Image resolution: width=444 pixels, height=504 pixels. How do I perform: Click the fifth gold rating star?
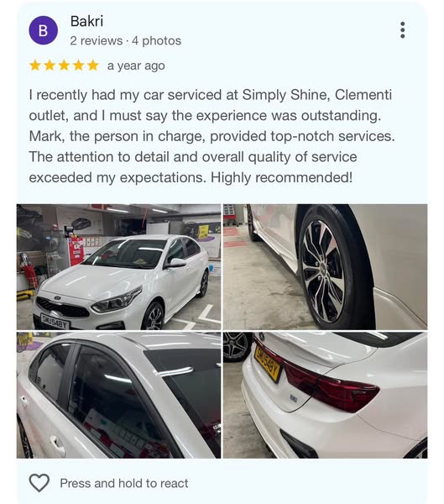coord(93,66)
